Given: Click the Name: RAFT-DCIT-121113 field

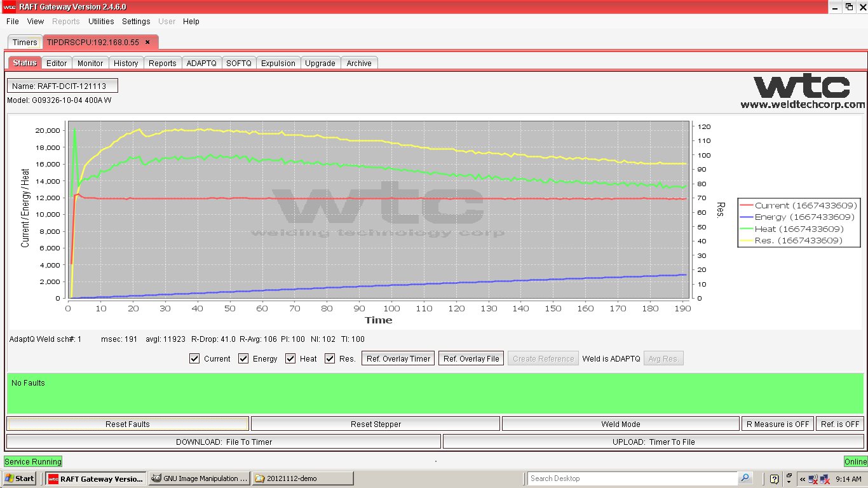Looking at the screenshot, I should [62, 86].
